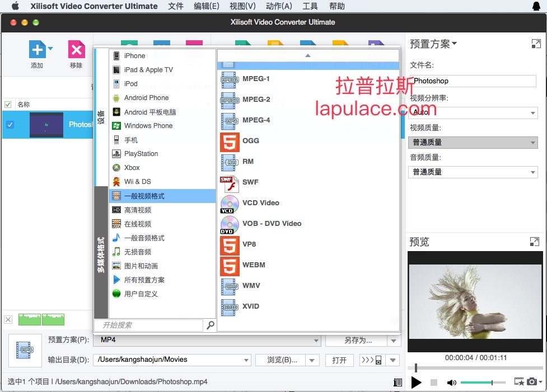Select the 高清视频 category
Screen dimensions: 547x392
pyautogui.click(x=138, y=210)
